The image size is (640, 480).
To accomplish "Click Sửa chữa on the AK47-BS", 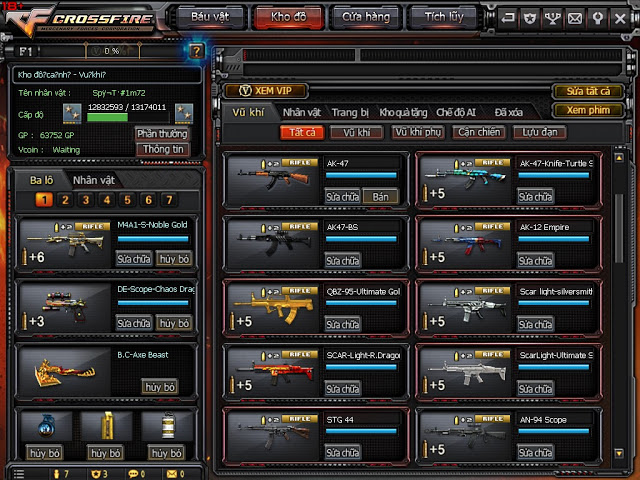I will (342, 261).
